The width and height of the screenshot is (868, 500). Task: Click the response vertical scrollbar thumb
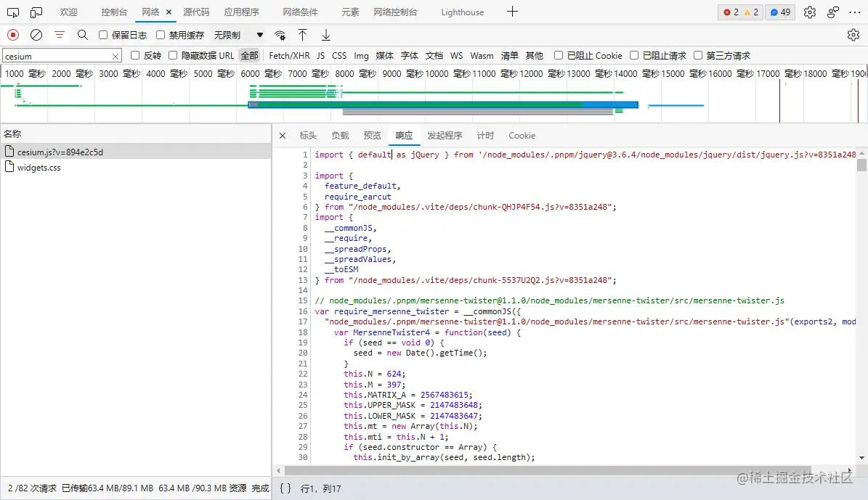click(x=861, y=165)
